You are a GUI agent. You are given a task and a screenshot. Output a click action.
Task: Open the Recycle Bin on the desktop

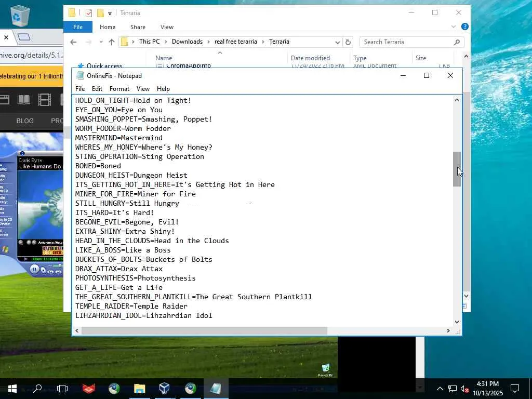click(x=20, y=15)
